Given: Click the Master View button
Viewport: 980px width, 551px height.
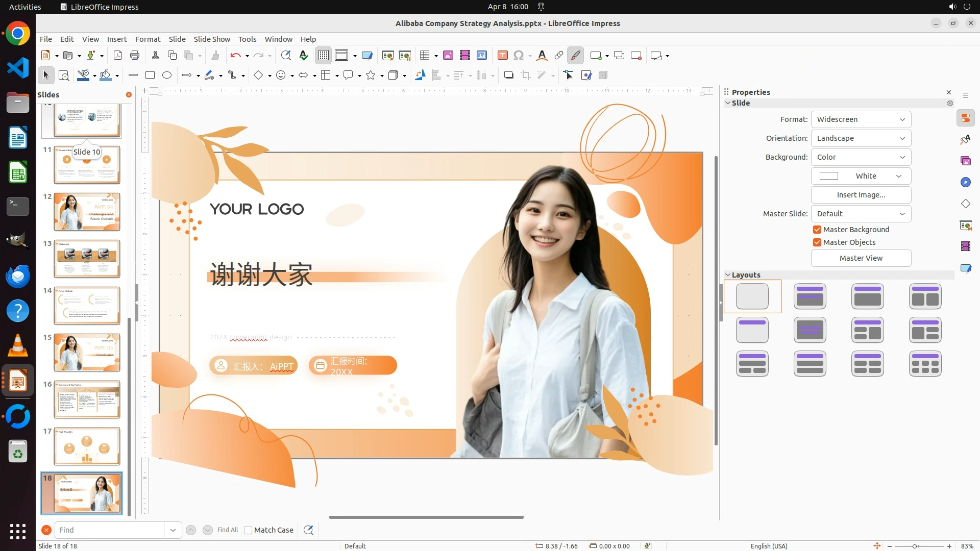Looking at the screenshot, I should tap(861, 258).
